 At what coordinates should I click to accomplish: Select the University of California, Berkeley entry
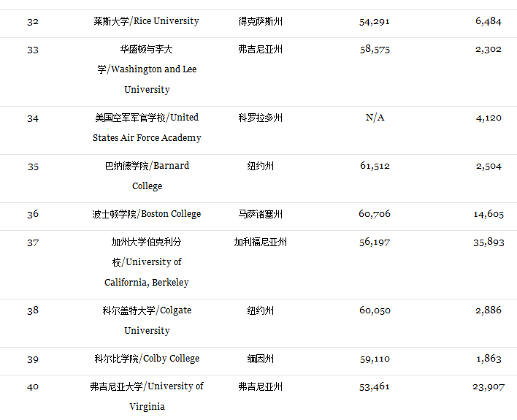(x=146, y=261)
